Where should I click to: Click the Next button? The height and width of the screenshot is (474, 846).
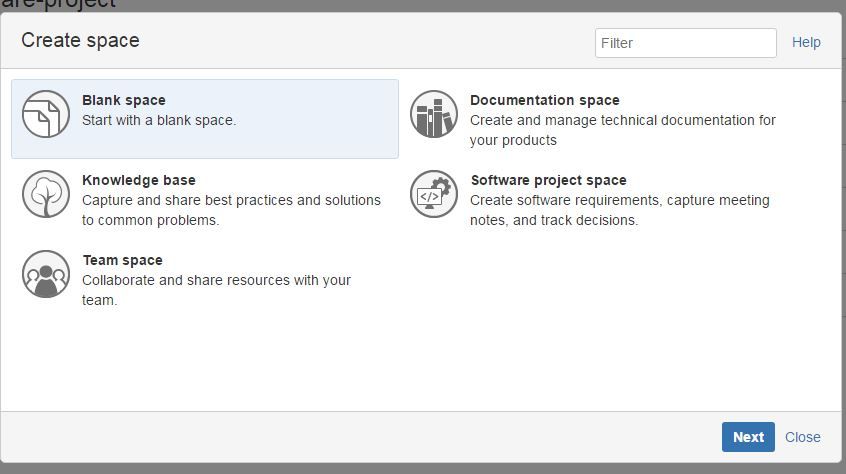click(x=748, y=437)
